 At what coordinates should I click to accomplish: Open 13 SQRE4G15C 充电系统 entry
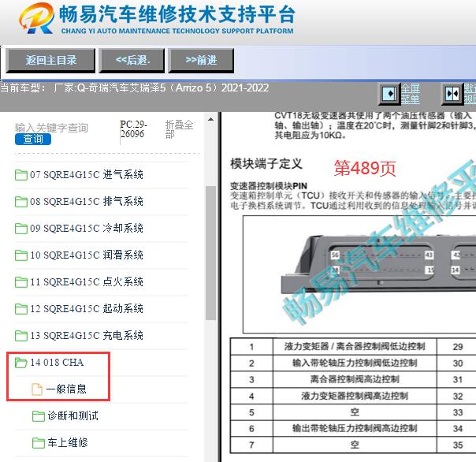(x=87, y=335)
